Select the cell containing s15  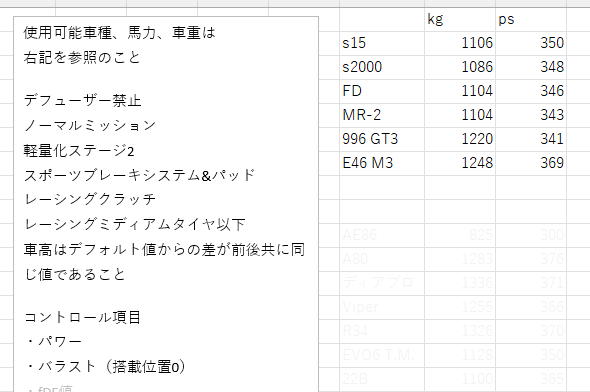pos(382,43)
